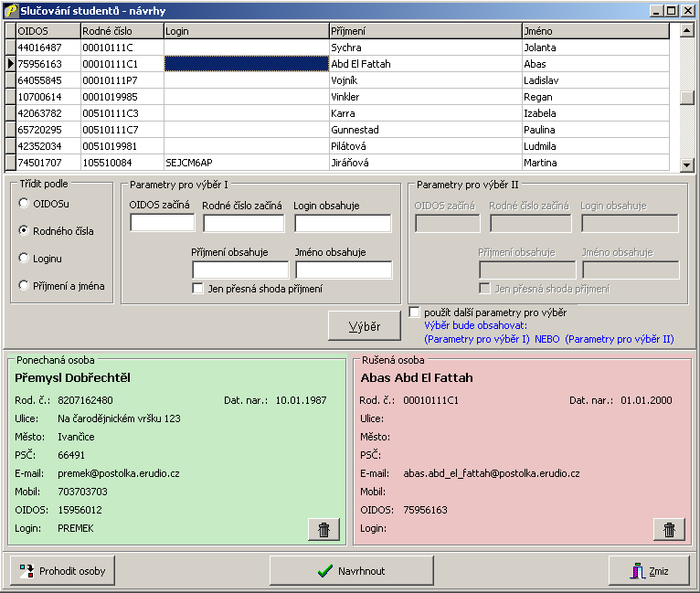The width and height of the screenshot is (700, 593).
Task: Click the Výběr button
Action: (x=365, y=326)
